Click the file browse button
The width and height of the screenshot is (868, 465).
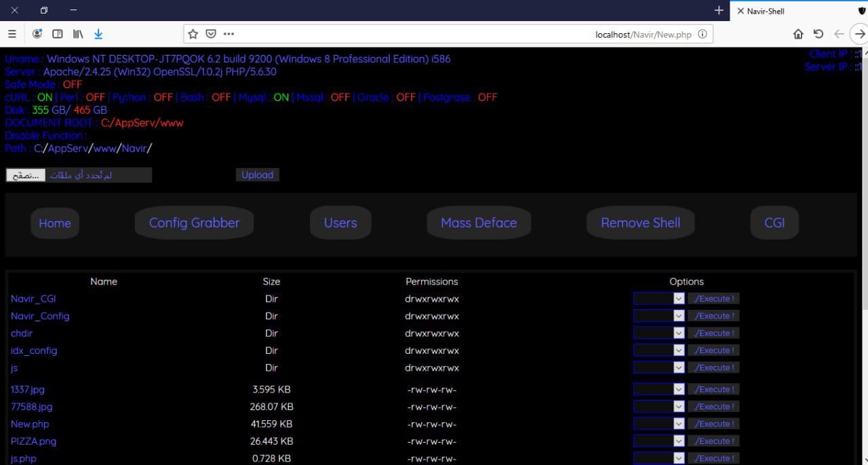pyautogui.click(x=26, y=175)
